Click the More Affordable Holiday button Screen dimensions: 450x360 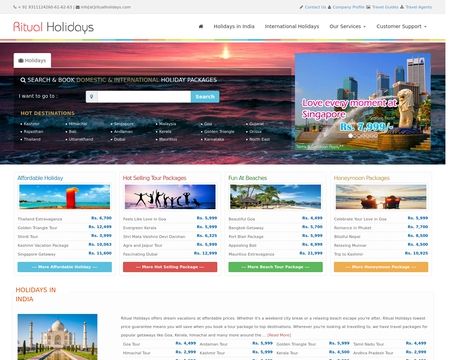(x=65, y=267)
